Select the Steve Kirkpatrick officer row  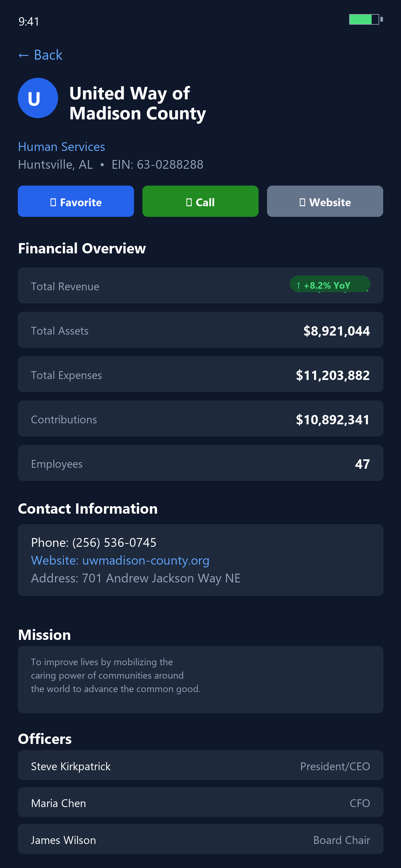click(200, 766)
